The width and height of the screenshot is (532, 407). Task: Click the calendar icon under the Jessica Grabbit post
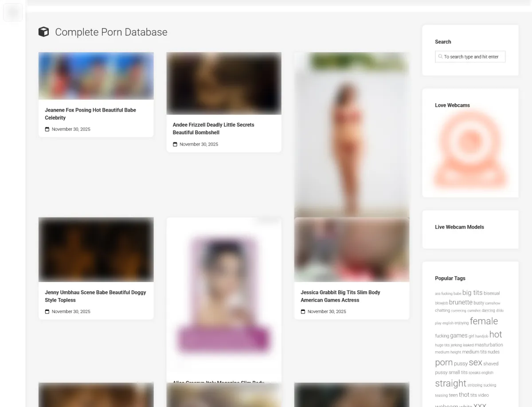[x=303, y=312]
